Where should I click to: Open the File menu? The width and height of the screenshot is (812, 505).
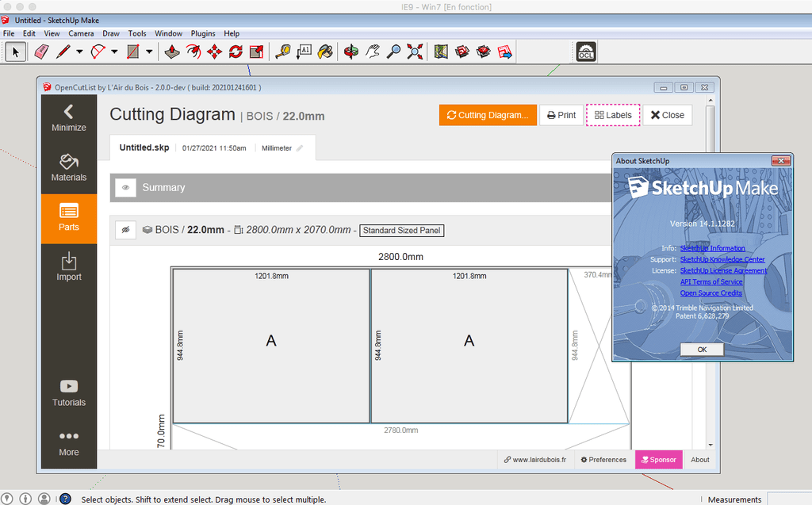pos(9,33)
